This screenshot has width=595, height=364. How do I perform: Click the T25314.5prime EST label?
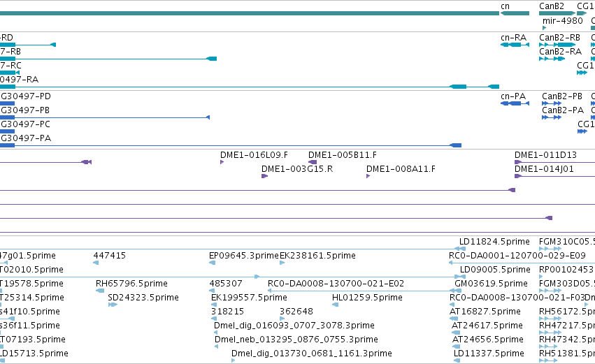[32, 298]
